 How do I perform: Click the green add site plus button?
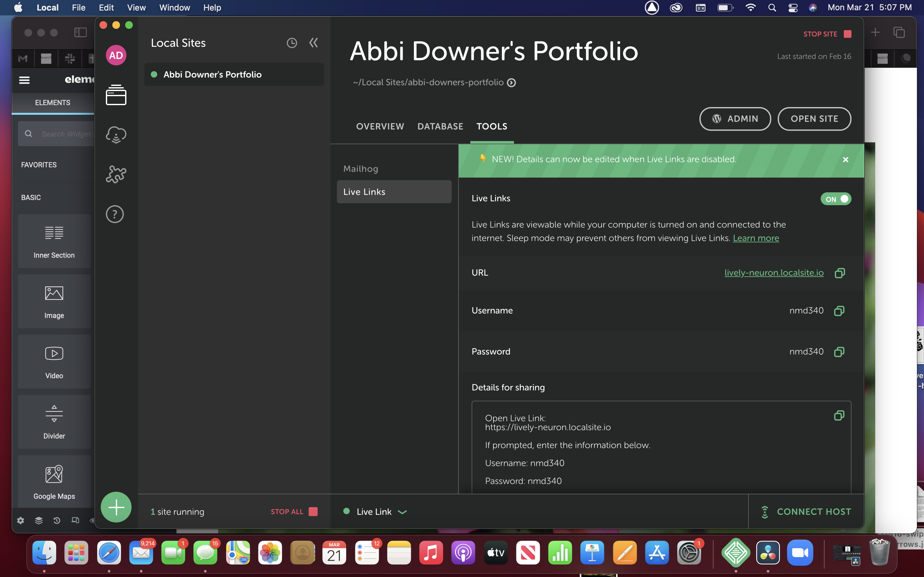tap(116, 507)
